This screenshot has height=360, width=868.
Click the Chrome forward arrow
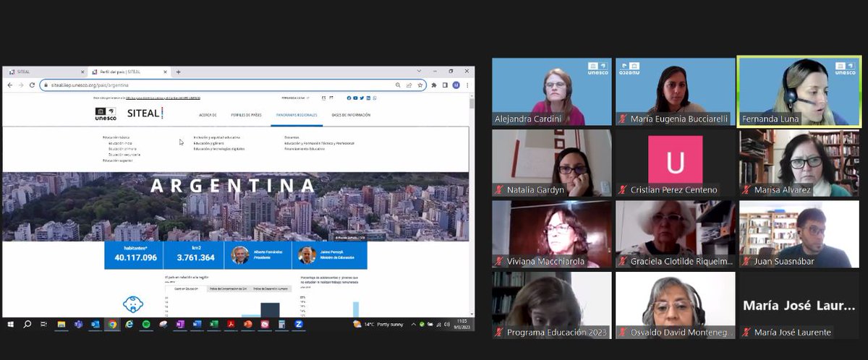(20, 85)
